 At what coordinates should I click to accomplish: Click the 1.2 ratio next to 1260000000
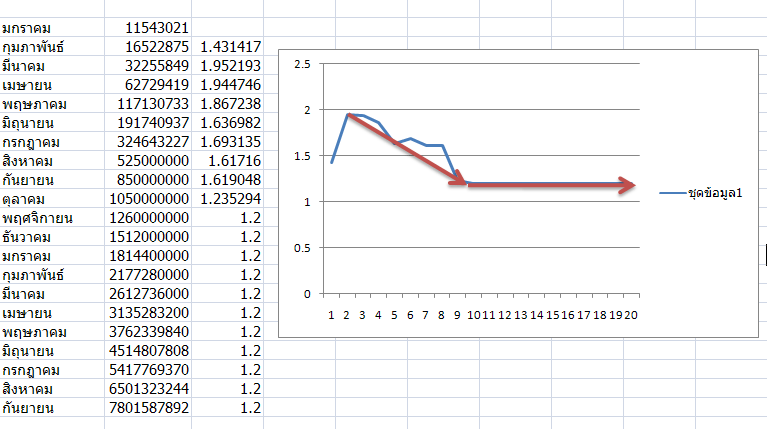click(x=227, y=218)
